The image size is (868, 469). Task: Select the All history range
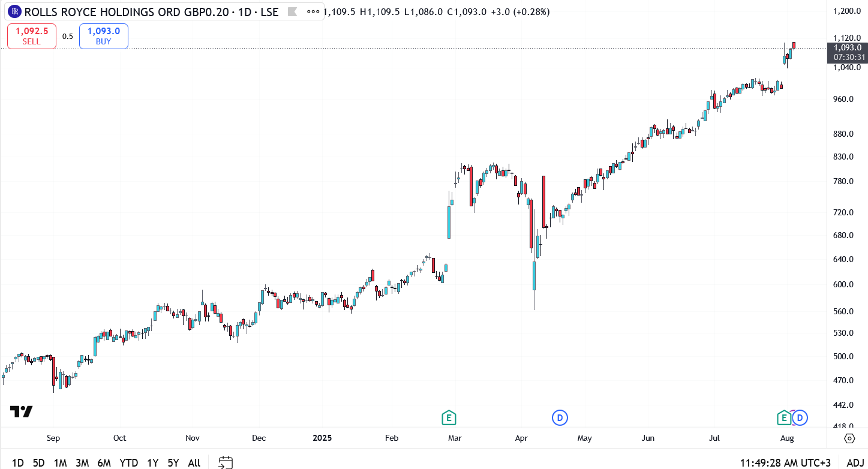point(193,462)
